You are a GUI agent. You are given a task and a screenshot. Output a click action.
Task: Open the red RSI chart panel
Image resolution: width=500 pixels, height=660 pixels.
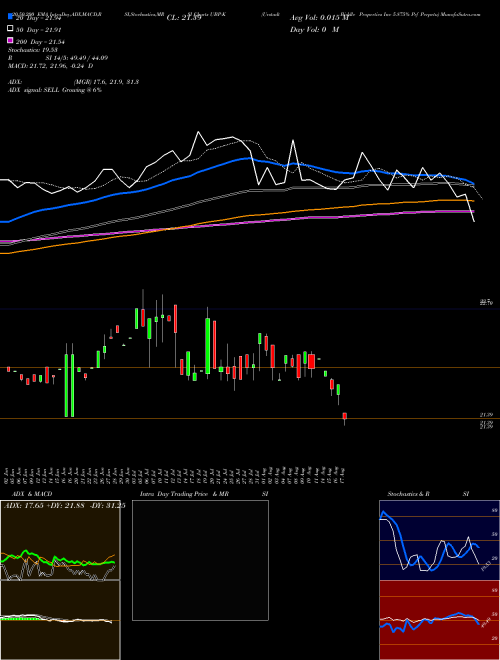[x=439, y=620]
